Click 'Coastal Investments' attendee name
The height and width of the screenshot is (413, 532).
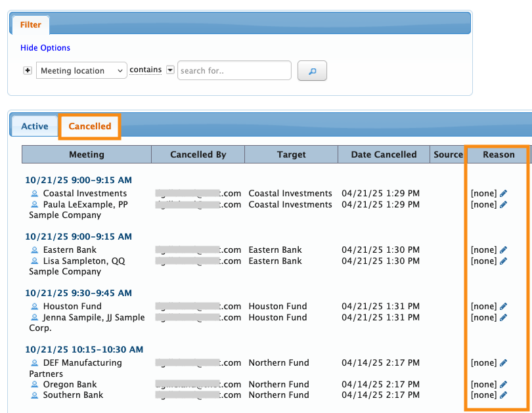(85, 193)
